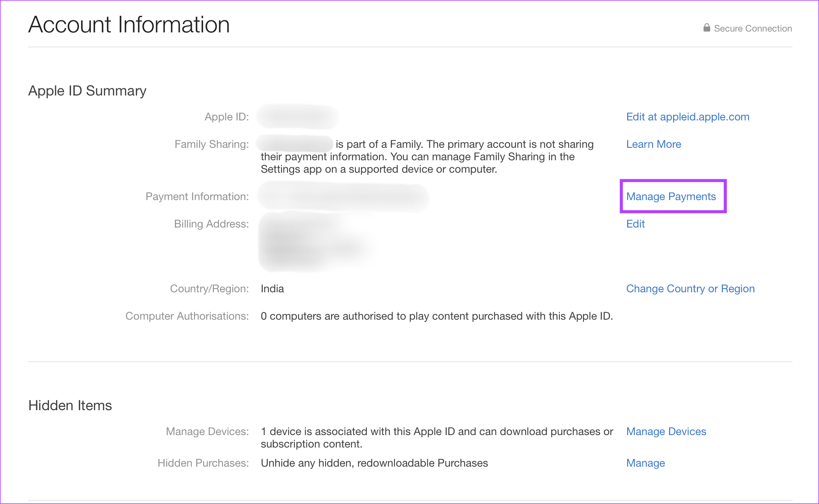
Task: Click the Hidden Purchases: label
Action: point(203,463)
